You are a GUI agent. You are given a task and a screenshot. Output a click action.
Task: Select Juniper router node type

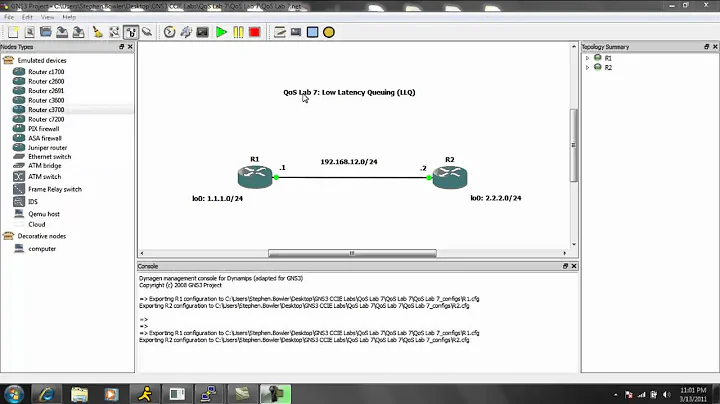coord(47,148)
